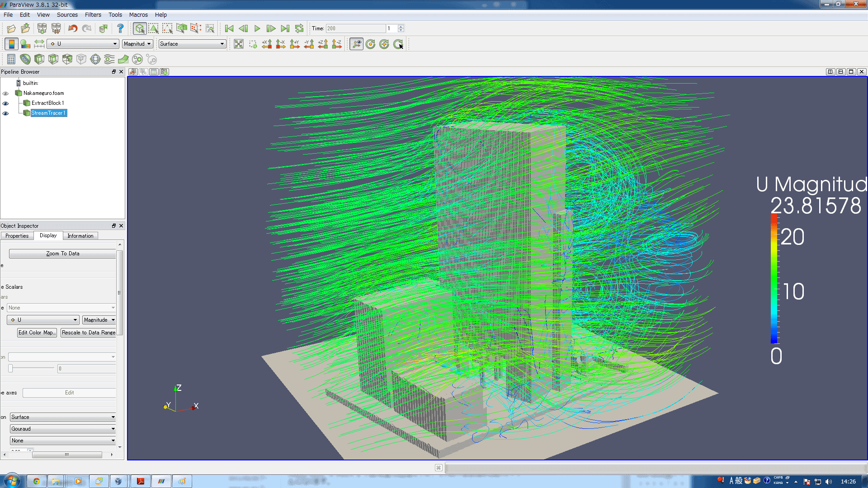Open the U color variable dropdown in toolbar
The image size is (868, 488).
pos(84,44)
